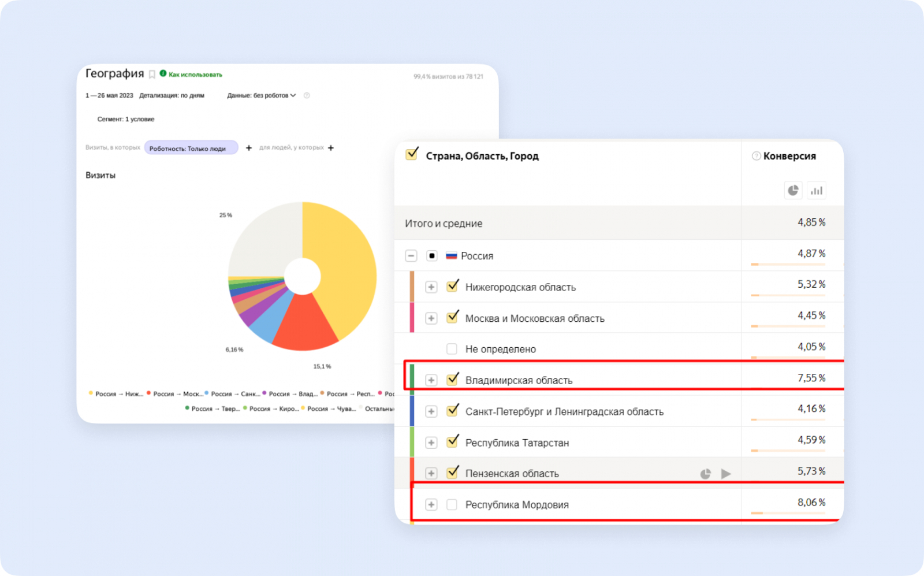Click the Роботность: Только люди filter chip
This screenshot has width=924, height=576.
[x=191, y=148]
